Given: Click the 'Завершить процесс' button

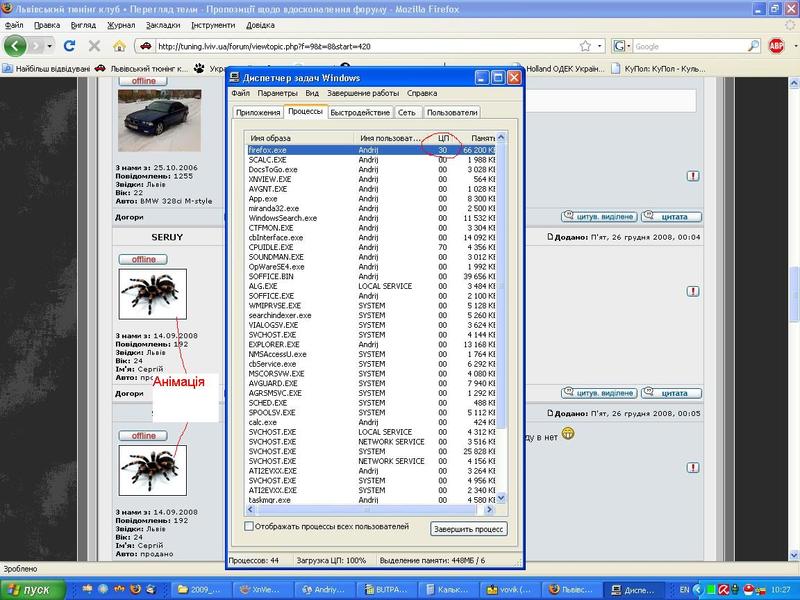Looking at the screenshot, I should [468, 529].
